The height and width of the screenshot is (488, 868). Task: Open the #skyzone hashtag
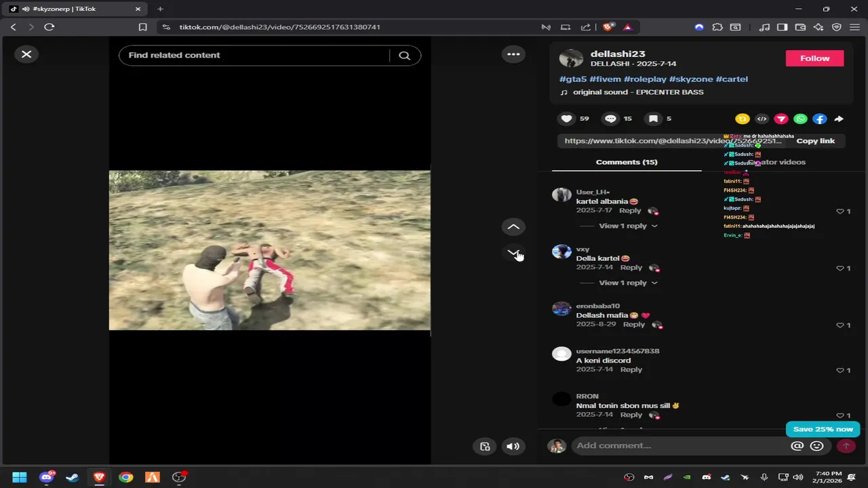coord(691,79)
